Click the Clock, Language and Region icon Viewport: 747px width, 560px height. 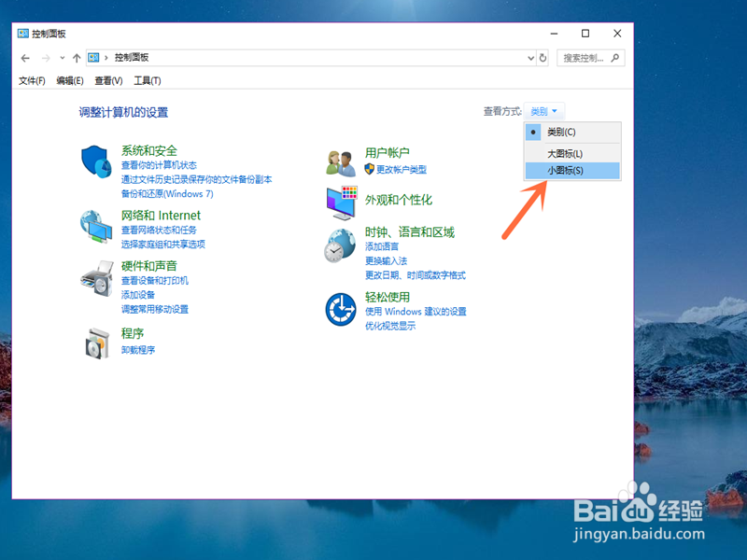coord(340,245)
